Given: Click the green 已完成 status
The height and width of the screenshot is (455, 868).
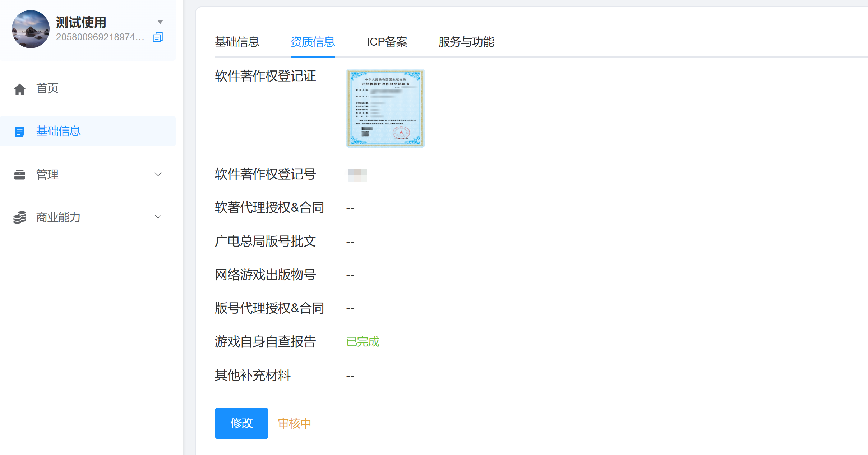Looking at the screenshot, I should [363, 342].
